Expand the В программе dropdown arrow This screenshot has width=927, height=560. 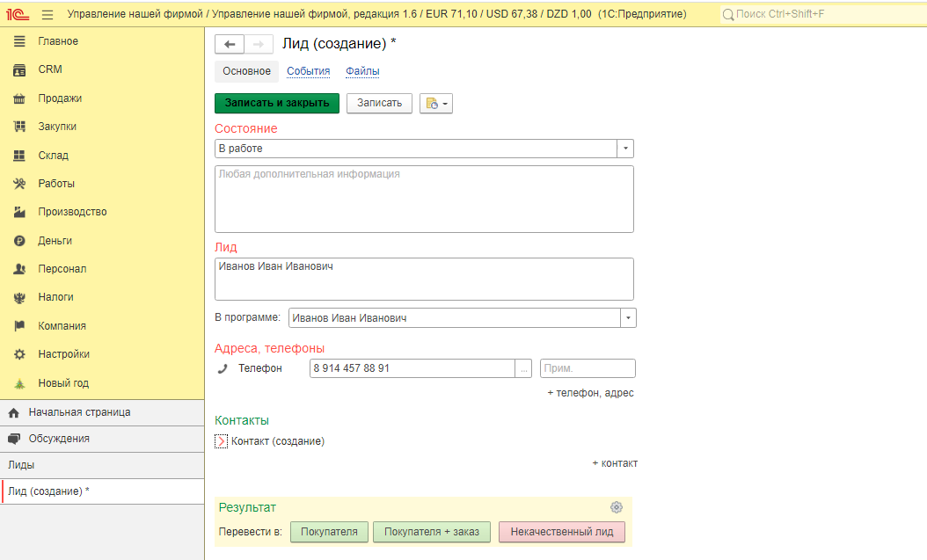(629, 318)
